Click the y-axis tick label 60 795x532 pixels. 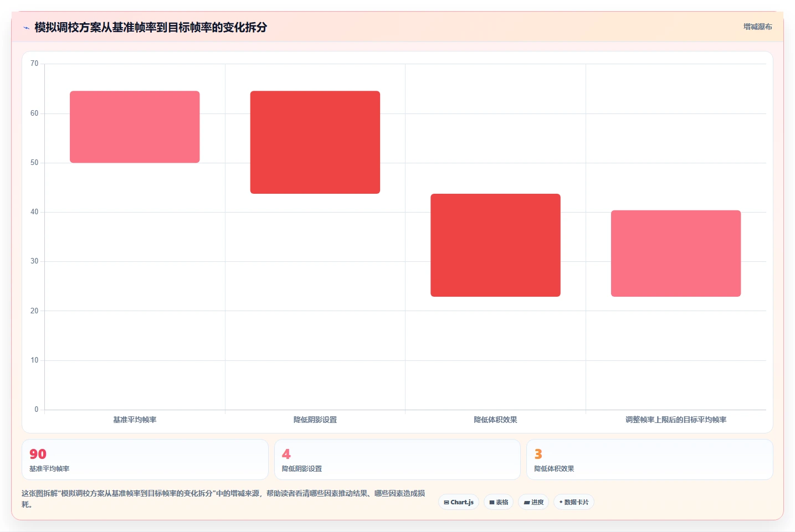point(34,113)
